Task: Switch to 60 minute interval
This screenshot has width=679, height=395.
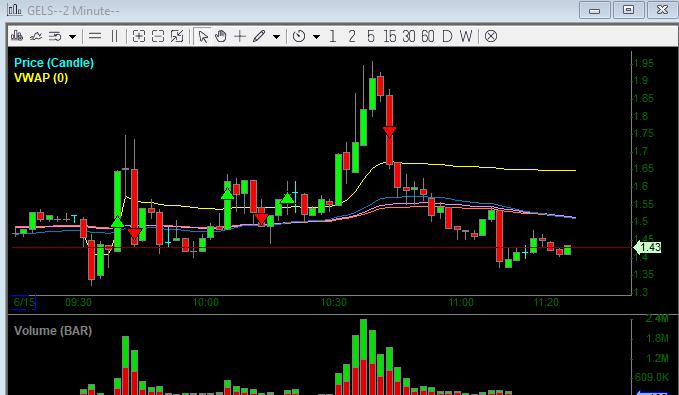Action: tap(427, 36)
